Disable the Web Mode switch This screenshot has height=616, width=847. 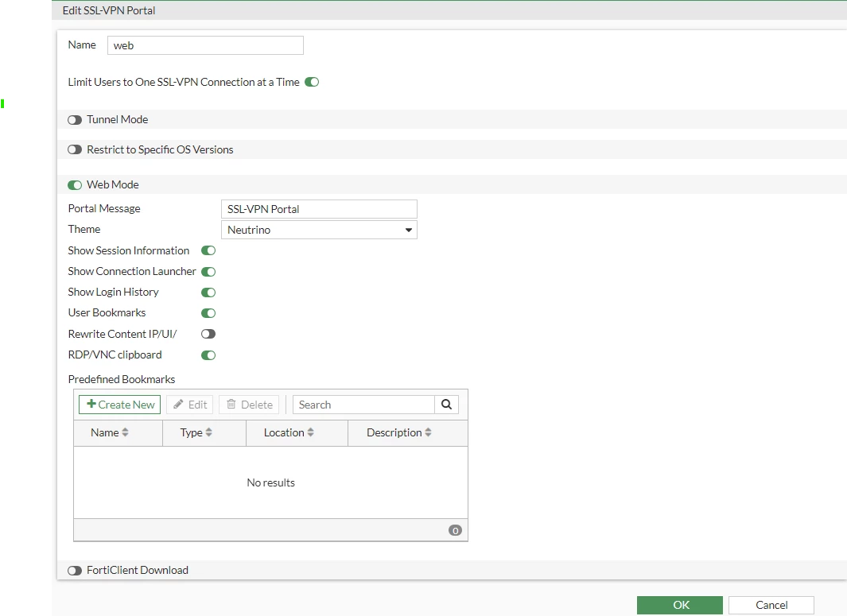[x=75, y=185]
